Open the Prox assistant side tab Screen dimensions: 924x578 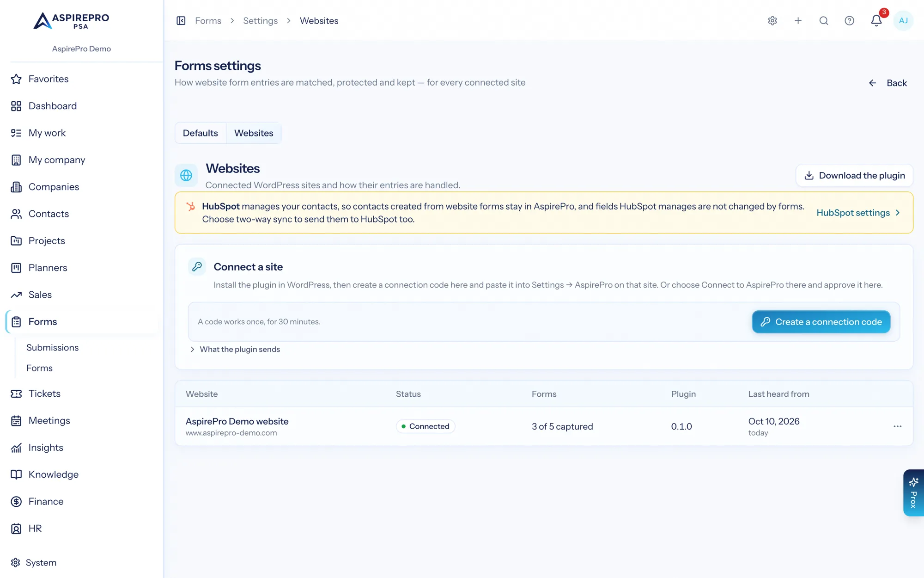[x=913, y=493]
